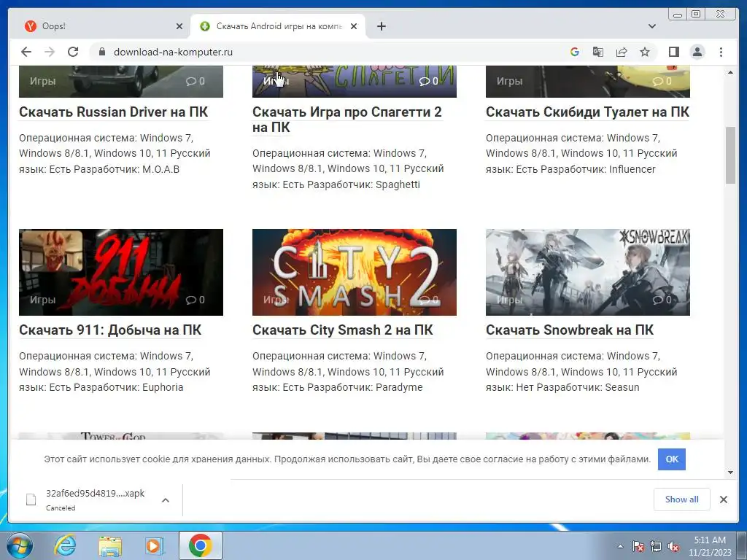The height and width of the screenshot is (560, 747).
Task: Open the Скачать Скибиди Туалет на ПК link
Action: tap(587, 112)
